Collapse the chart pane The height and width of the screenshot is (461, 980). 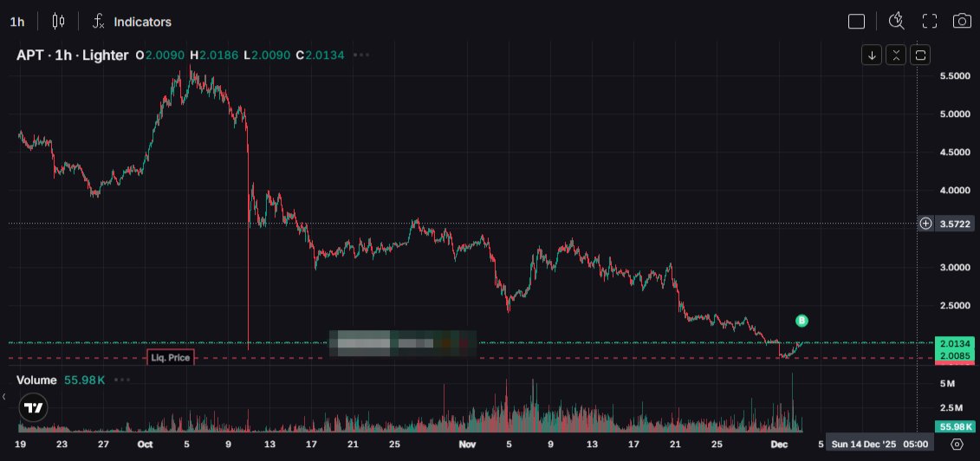pos(896,55)
